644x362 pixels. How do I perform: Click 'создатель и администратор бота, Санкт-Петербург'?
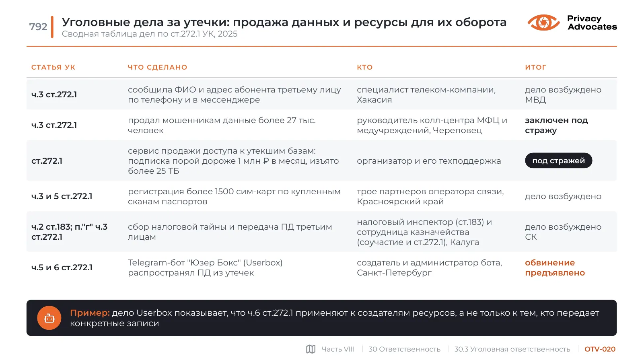coord(429,267)
